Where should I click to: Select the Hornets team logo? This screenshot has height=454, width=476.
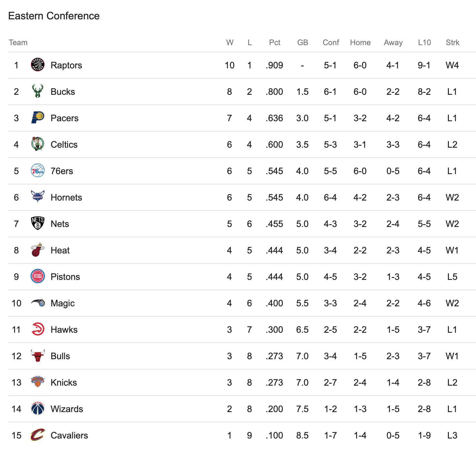point(37,197)
